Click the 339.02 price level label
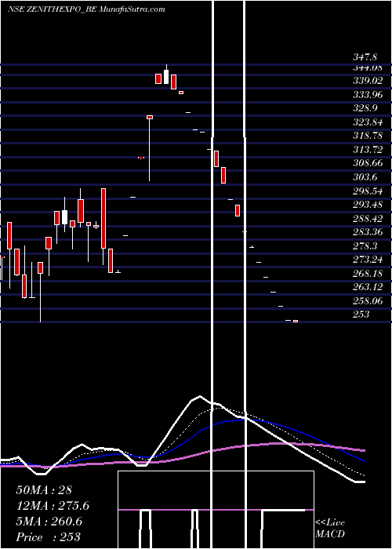The width and height of the screenshot is (392, 549). (368, 81)
